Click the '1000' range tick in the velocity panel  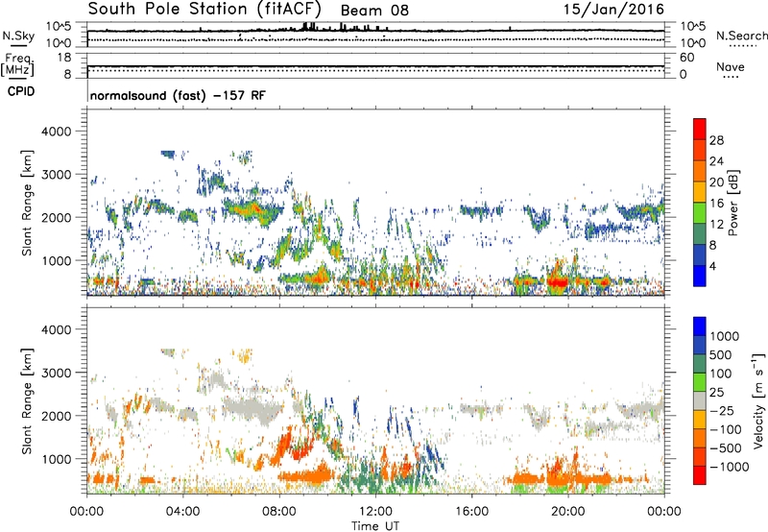(56, 459)
